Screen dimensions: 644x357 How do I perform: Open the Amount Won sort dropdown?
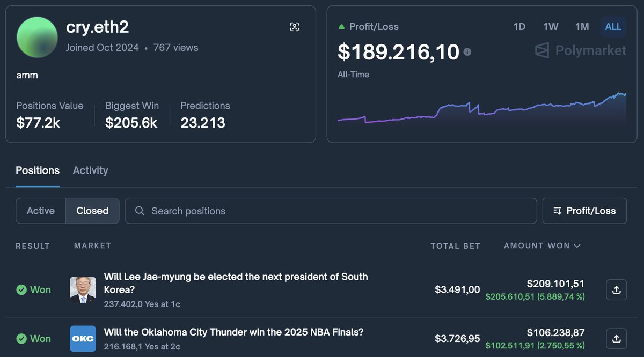[x=541, y=246]
